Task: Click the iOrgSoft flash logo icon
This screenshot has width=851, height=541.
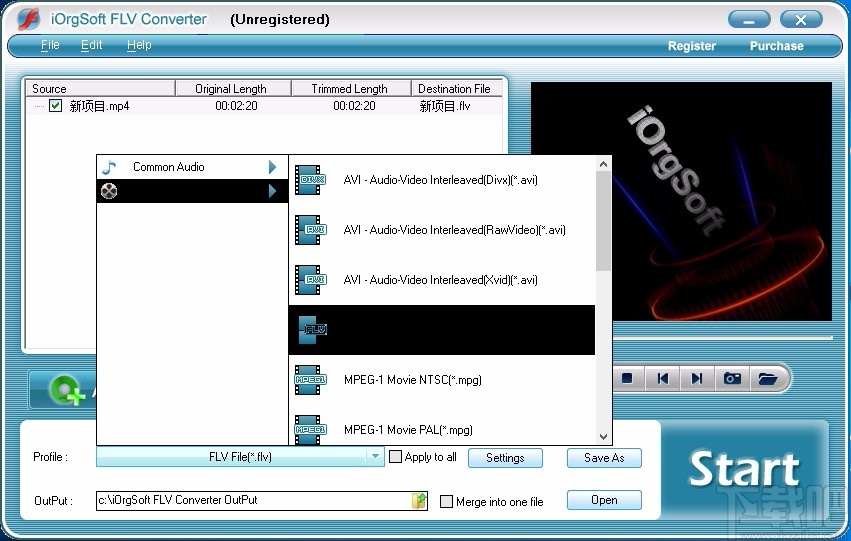Action: pyautogui.click(x=28, y=19)
